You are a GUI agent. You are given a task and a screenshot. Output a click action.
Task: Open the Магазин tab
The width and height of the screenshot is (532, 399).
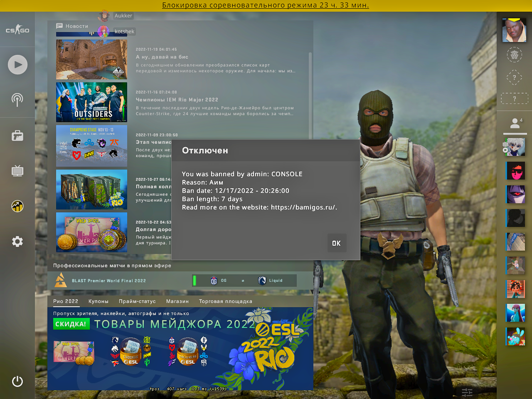coord(177,301)
